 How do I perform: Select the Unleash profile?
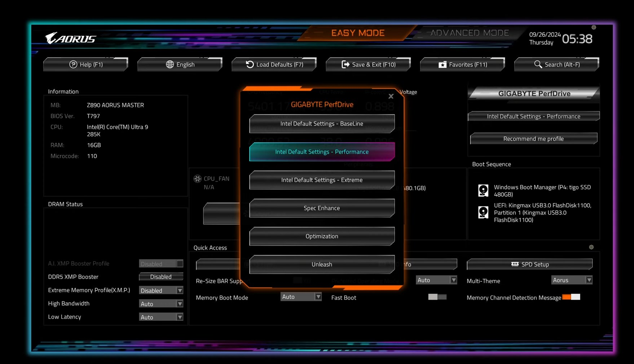pos(322,264)
